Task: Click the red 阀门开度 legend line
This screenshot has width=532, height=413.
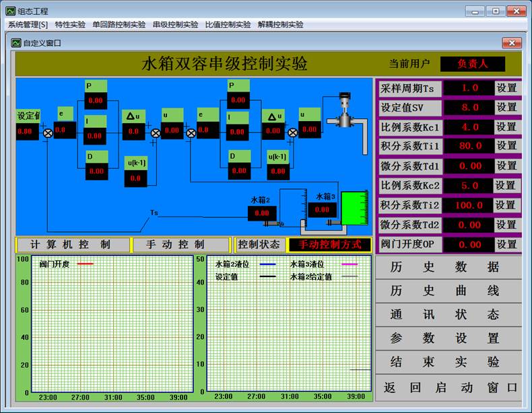Action: click(85, 264)
